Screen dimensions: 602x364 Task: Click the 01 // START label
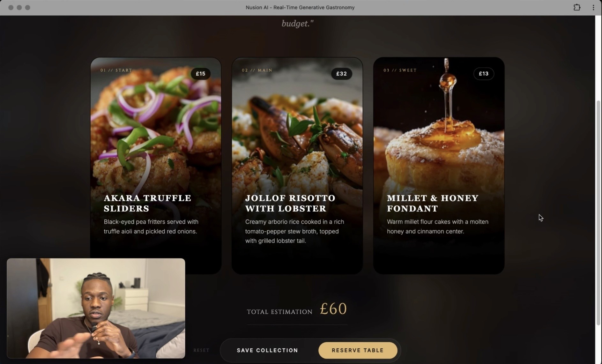pyautogui.click(x=116, y=70)
